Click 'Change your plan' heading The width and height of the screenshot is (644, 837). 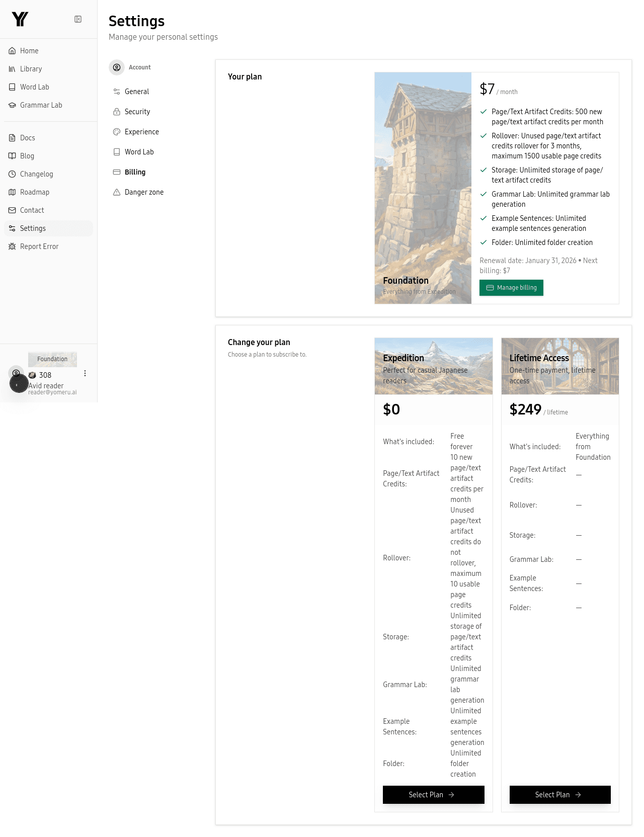[x=259, y=343]
